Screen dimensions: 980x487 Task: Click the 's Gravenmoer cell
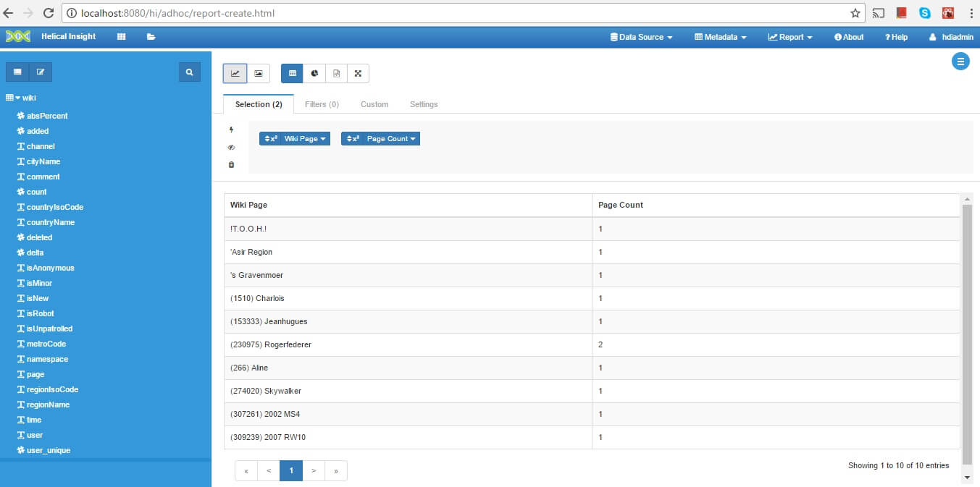click(x=408, y=275)
